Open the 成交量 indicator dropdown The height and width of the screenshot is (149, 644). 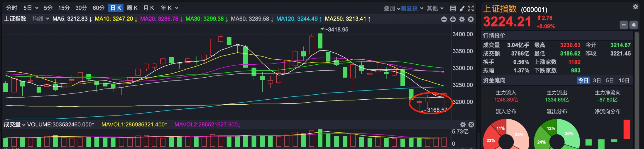[14, 125]
